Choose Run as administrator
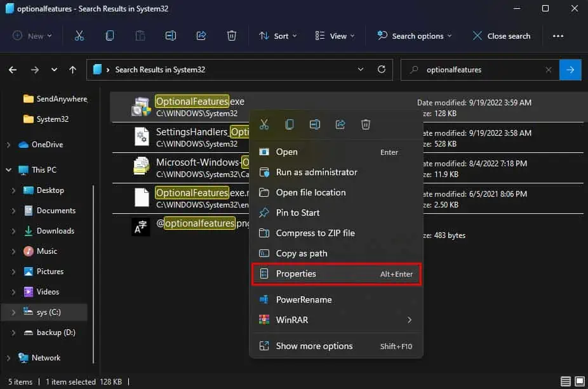Image resolution: width=588 pixels, height=389 pixels. (x=337, y=173)
